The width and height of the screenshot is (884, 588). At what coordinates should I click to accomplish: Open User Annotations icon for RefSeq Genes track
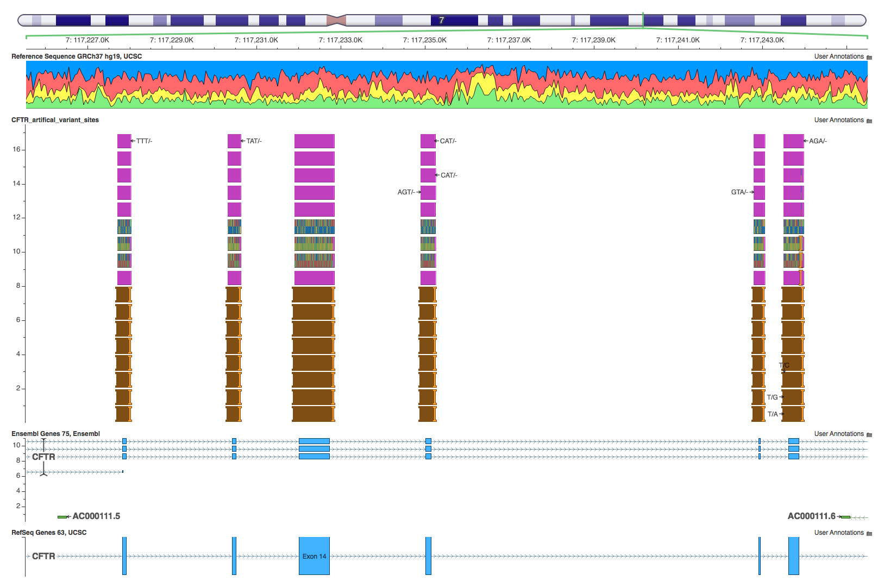pyautogui.click(x=869, y=533)
